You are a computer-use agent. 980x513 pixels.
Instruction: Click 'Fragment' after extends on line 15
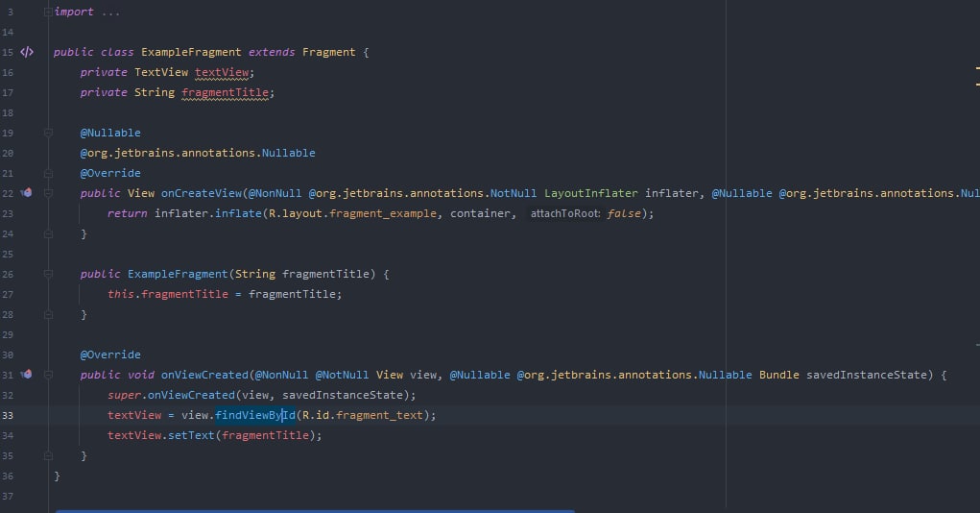point(329,52)
